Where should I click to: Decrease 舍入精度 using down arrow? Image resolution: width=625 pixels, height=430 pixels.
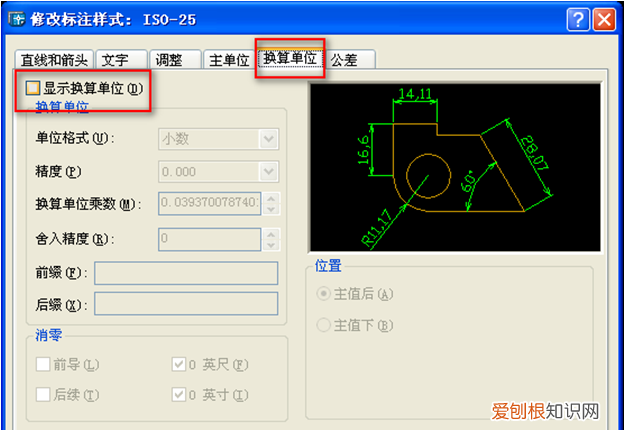tap(271, 245)
